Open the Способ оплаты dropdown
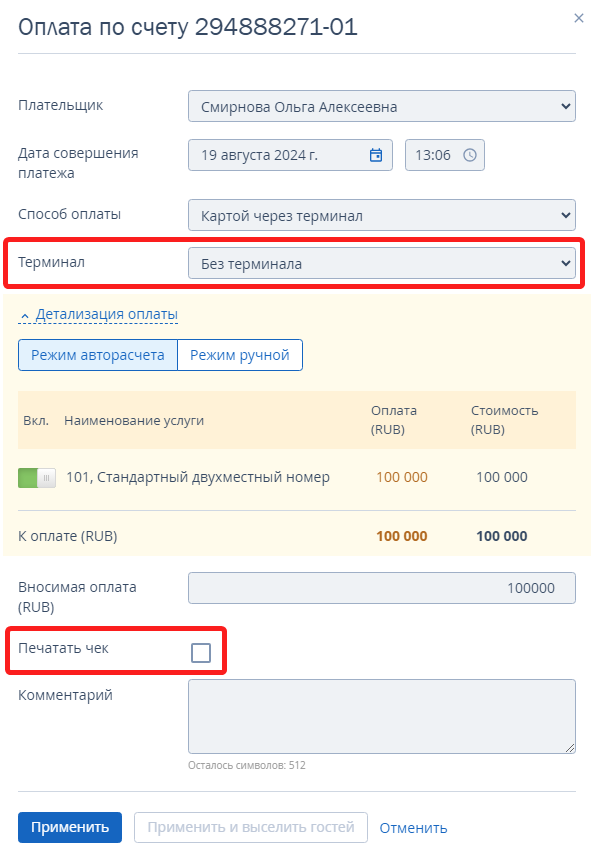 (x=382, y=215)
